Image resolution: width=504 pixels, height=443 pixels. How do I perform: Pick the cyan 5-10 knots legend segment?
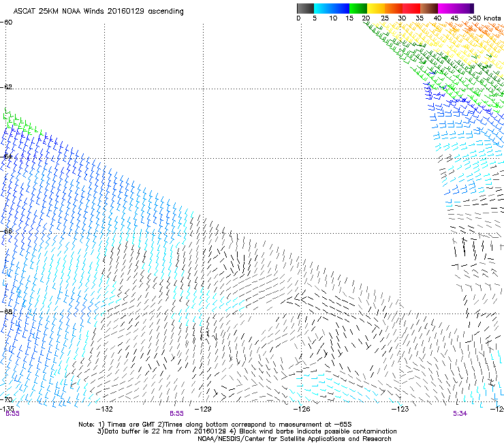(x=322, y=8)
